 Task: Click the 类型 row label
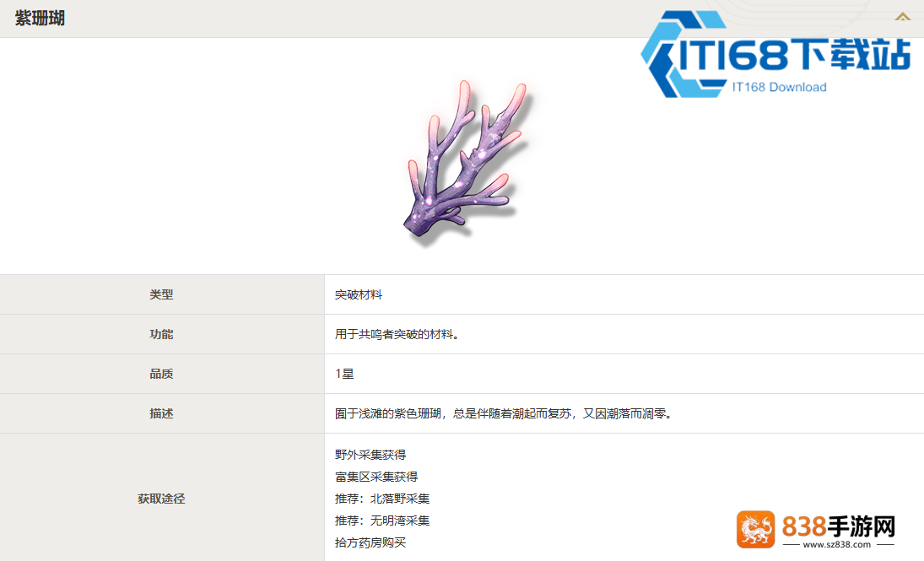pos(161,294)
